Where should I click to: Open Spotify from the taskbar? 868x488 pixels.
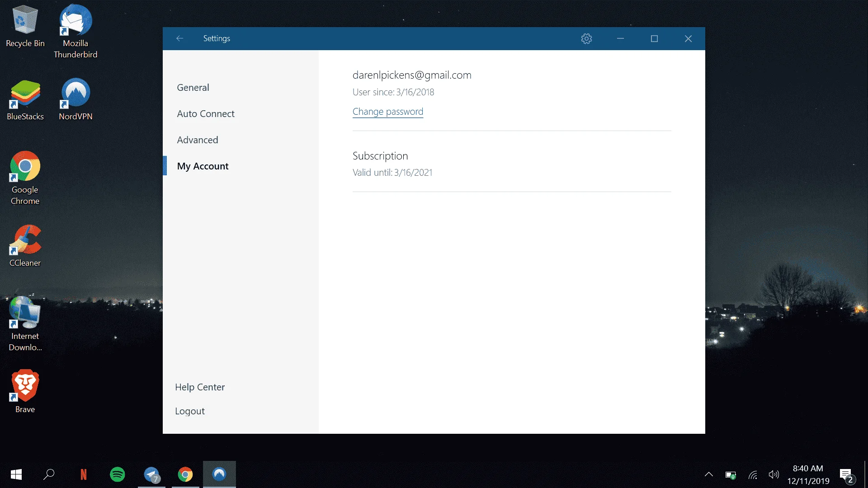pos(118,474)
